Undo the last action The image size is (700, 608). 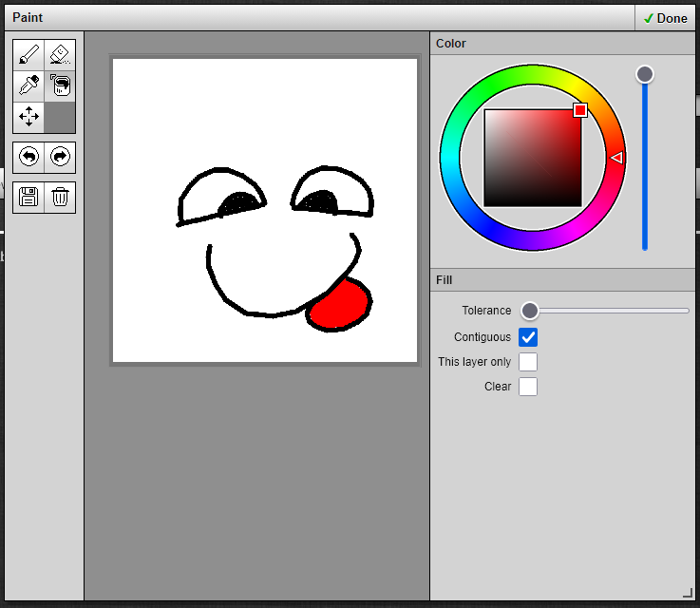click(29, 157)
